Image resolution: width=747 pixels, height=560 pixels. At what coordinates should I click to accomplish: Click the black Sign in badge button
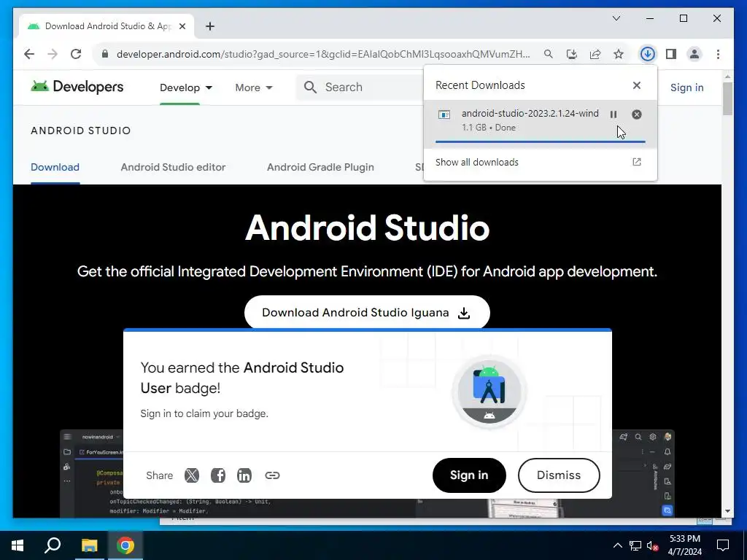469,475
